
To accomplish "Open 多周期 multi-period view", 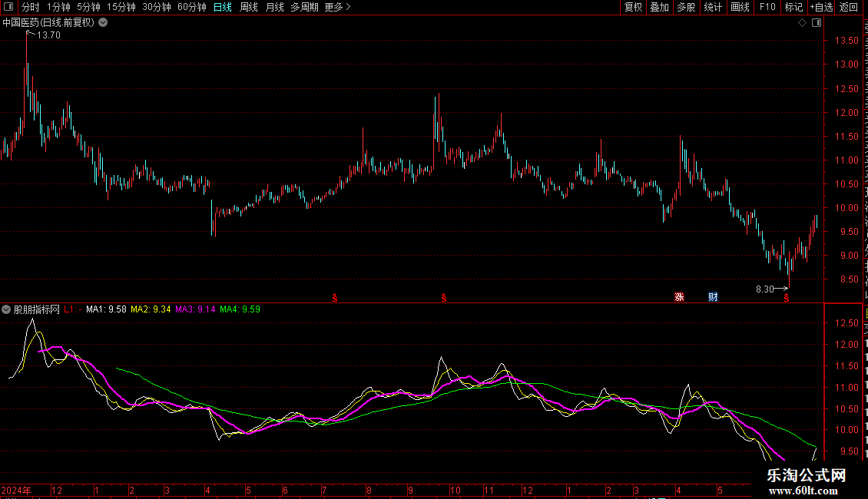I will coord(304,7).
